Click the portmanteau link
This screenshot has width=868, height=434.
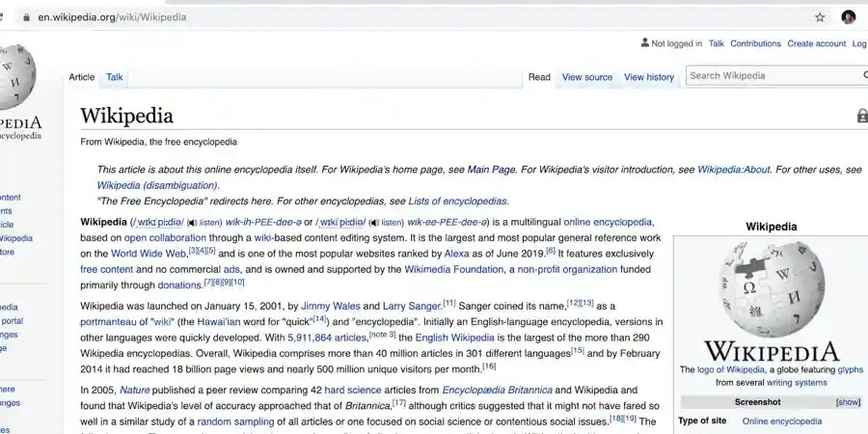[x=108, y=321]
